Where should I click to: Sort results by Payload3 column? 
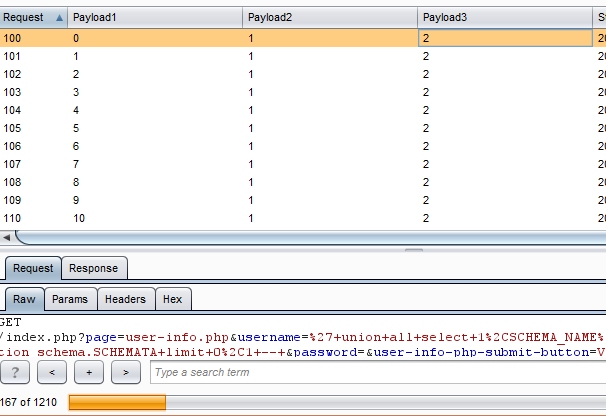[505, 17]
